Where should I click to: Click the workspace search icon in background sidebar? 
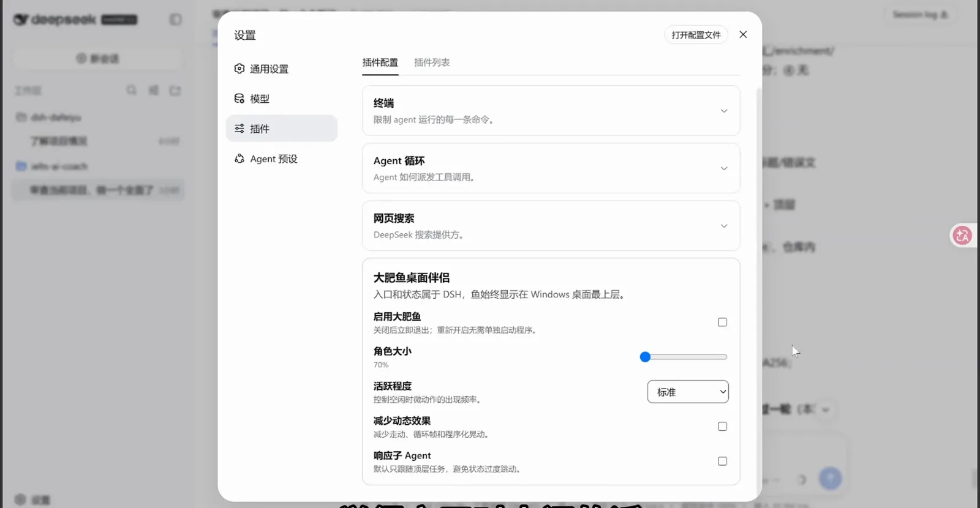coord(132,91)
